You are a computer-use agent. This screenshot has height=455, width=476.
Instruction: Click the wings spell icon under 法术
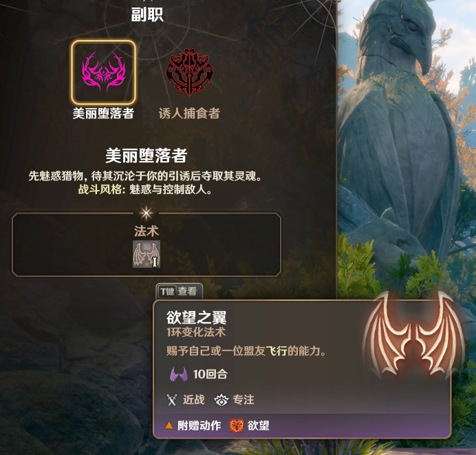147,254
